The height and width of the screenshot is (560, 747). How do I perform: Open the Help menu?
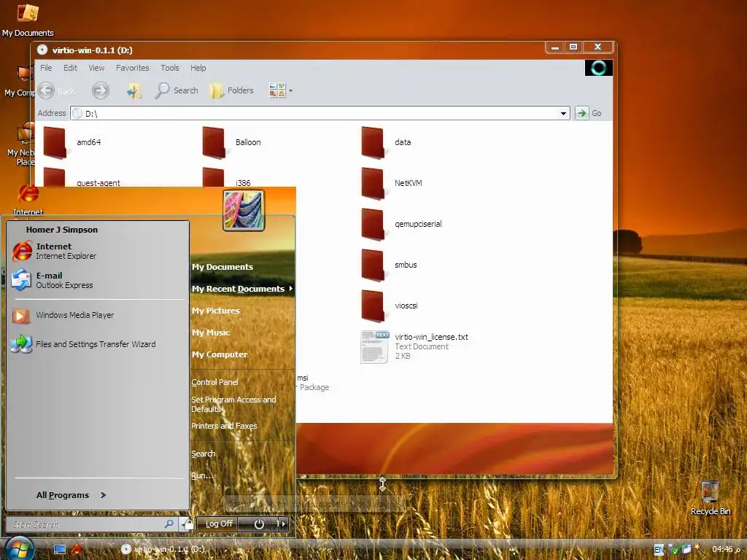coord(198,68)
